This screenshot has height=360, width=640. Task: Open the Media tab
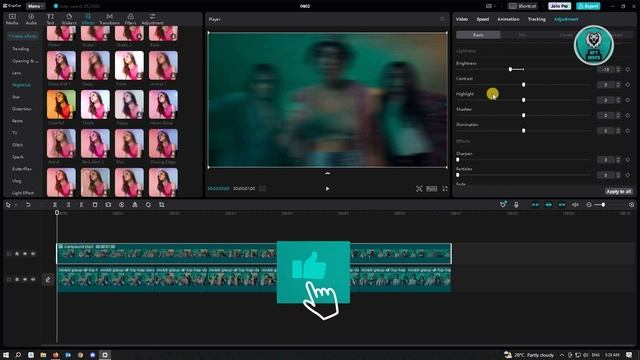12,19
